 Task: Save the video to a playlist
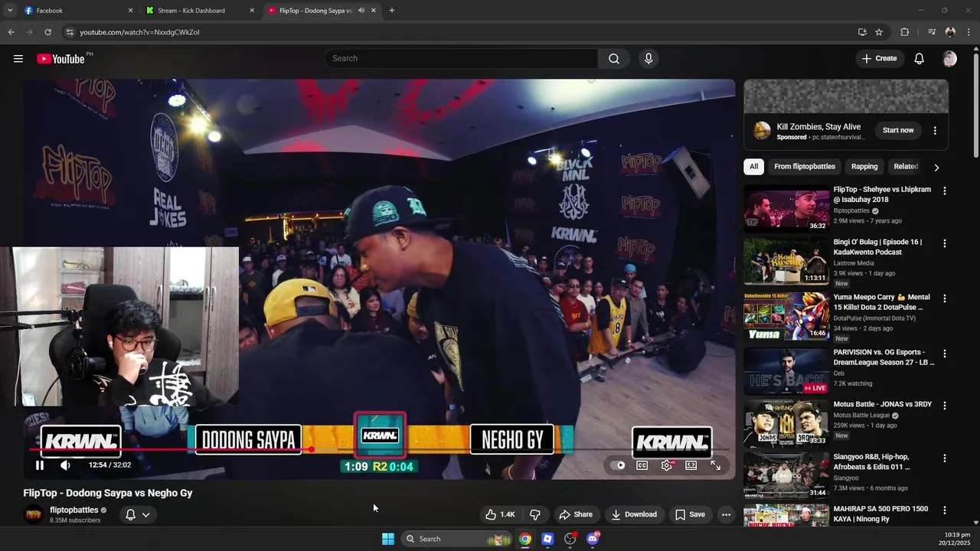(690, 514)
